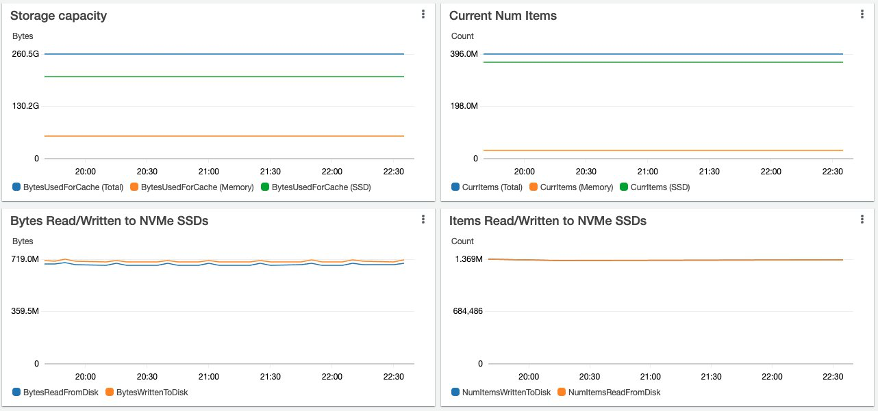The image size is (879, 412).
Task: Click the BytesWrittenToDisk legend label
Action: [152, 392]
